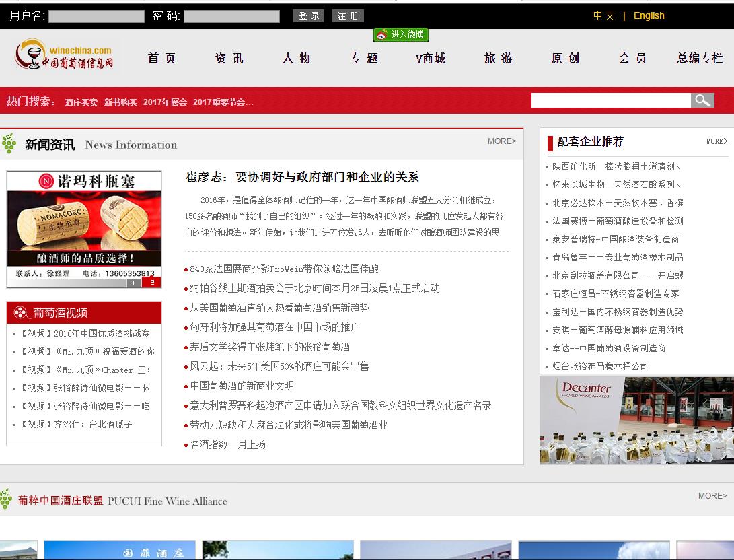Viewport: 734px width, 560px height.
Task: Click the grape icon beside 葡粹中国酒庄联盟
Action: pyautogui.click(x=6, y=499)
